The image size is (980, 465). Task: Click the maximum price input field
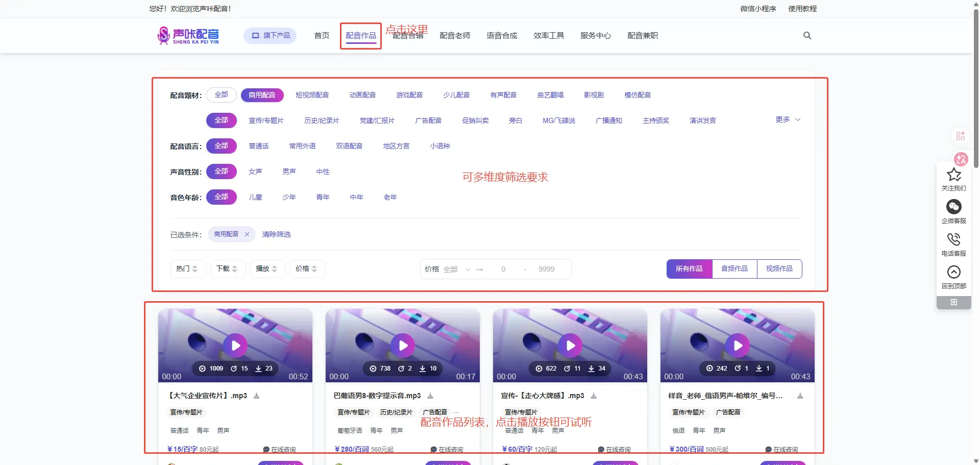click(x=546, y=270)
